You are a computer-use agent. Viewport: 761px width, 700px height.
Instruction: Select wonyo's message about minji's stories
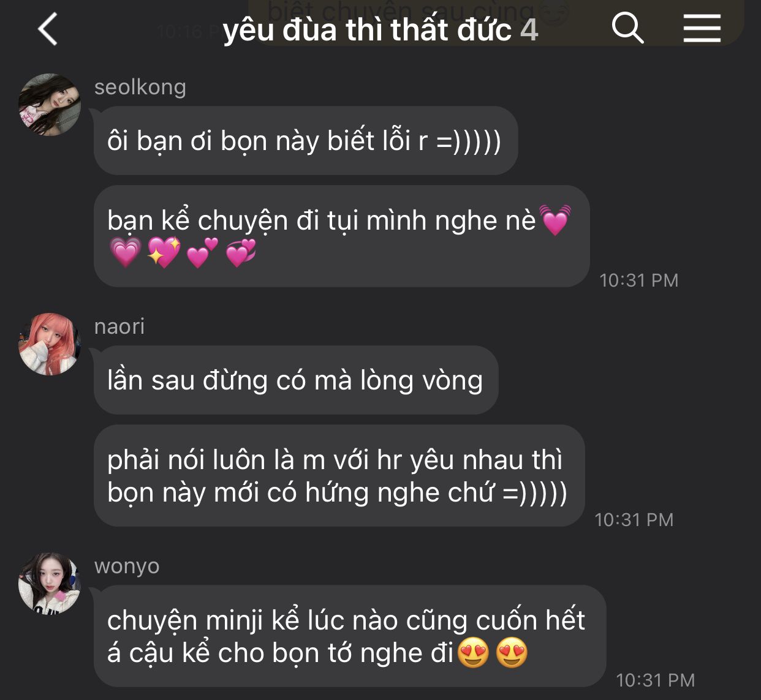pos(350,636)
